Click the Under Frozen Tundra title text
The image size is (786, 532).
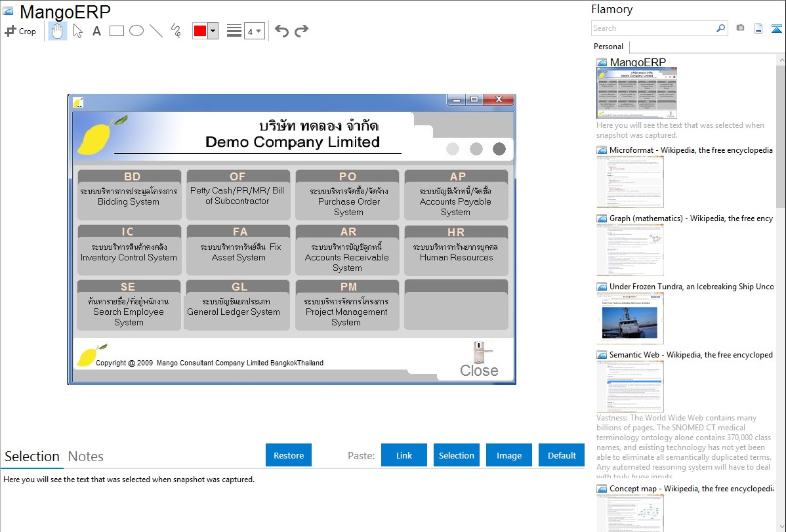[692, 286]
